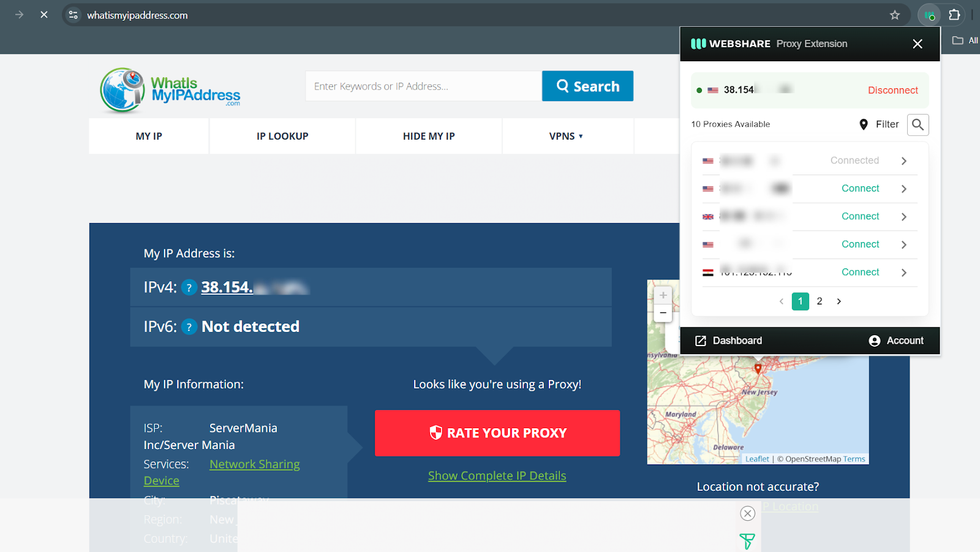Click the IPv4 help question mark

click(189, 287)
